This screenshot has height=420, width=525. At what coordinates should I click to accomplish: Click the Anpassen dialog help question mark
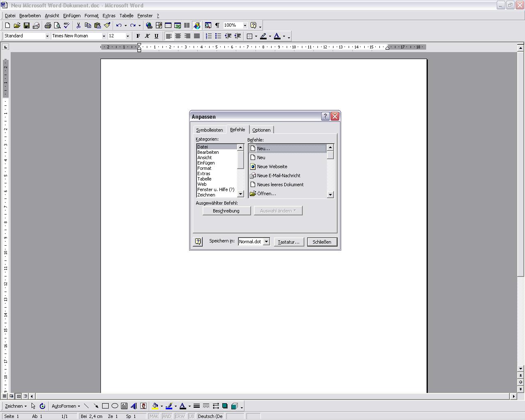[x=325, y=116]
